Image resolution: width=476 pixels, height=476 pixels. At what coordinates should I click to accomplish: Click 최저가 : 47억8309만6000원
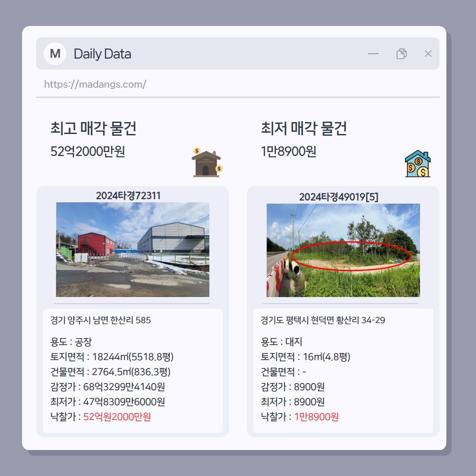108,402
